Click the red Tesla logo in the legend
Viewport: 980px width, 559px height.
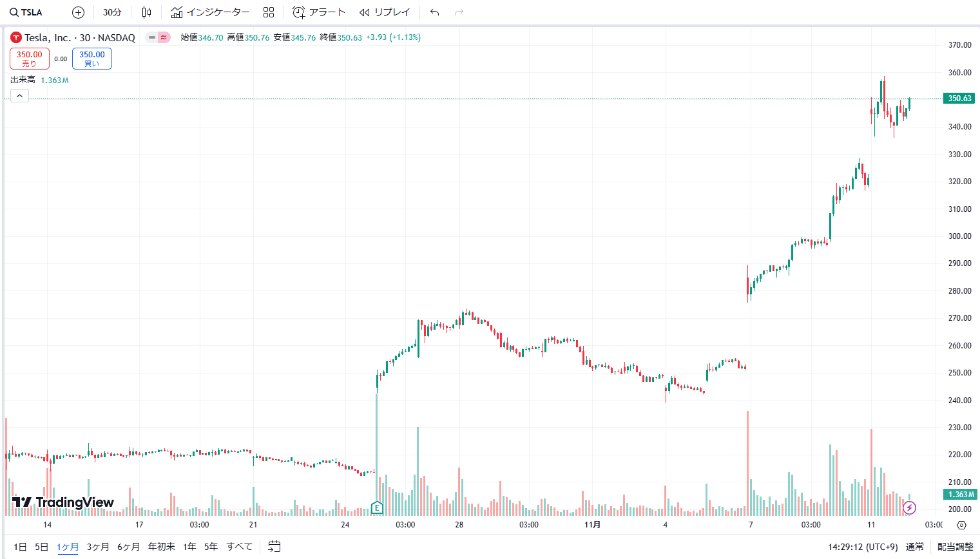coord(16,37)
